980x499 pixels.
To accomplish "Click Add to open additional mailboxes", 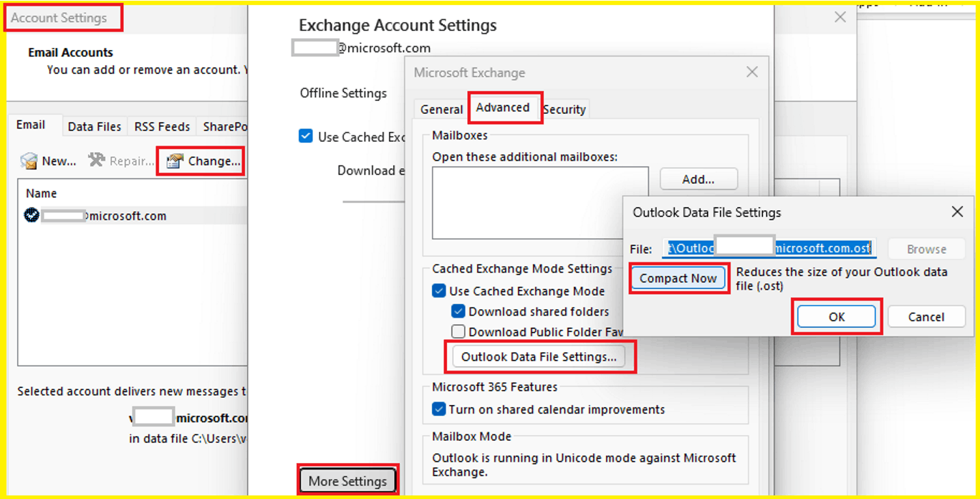I will click(698, 179).
